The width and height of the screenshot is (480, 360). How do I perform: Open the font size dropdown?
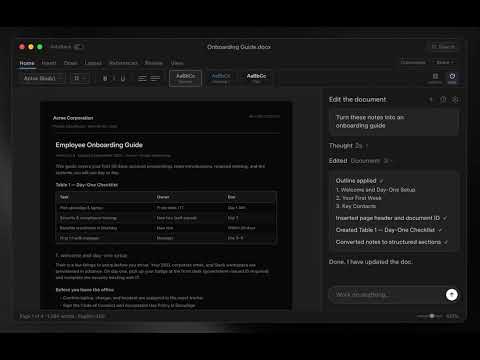pos(79,78)
